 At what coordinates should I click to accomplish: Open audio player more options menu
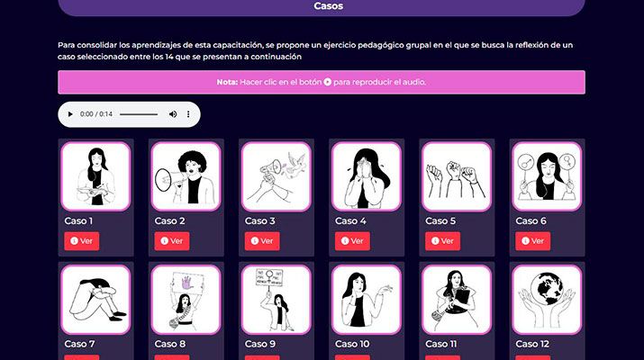click(x=188, y=114)
